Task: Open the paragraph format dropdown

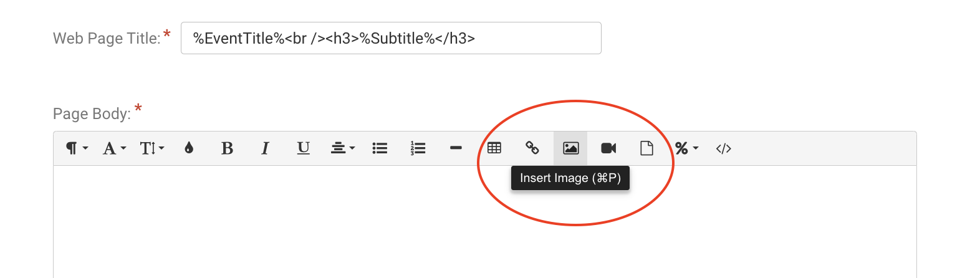Action: 77,148
